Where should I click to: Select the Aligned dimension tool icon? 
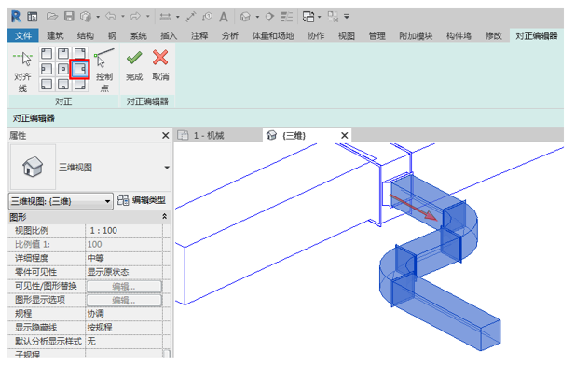(x=191, y=17)
